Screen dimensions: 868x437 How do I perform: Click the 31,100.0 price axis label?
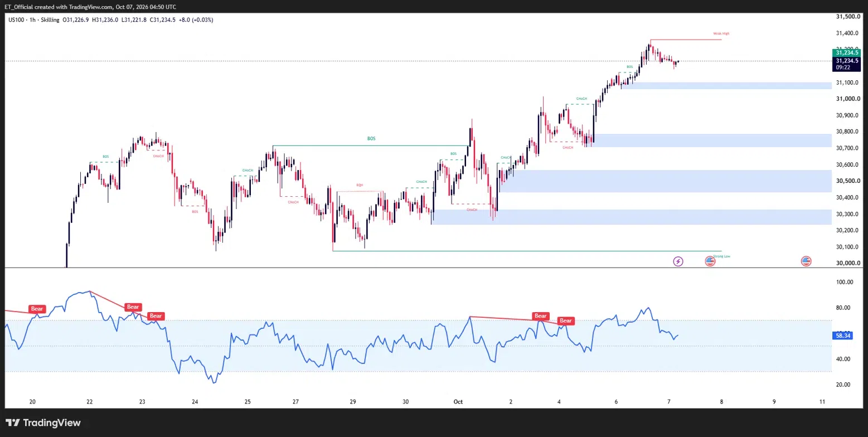tap(847, 82)
